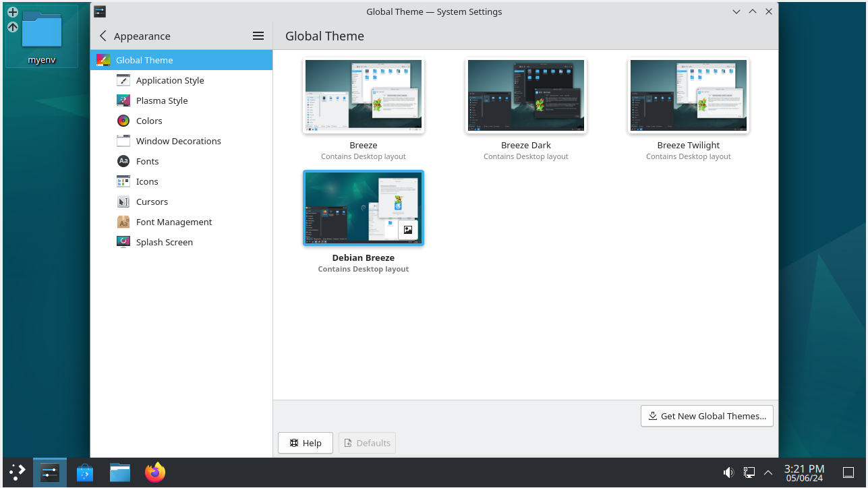Go back from Appearance section
The width and height of the screenshot is (868, 488).
(103, 36)
